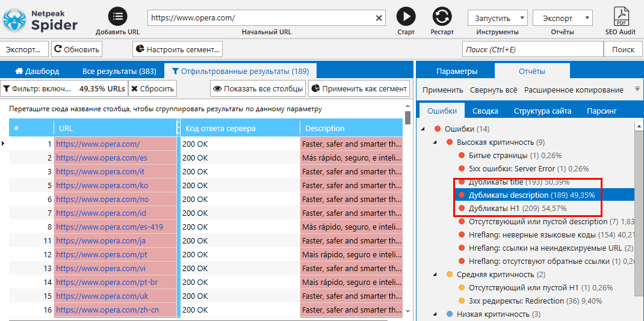Click Расширенное копирование in toolbar
The height and width of the screenshot is (321, 644).
coord(574,90)
